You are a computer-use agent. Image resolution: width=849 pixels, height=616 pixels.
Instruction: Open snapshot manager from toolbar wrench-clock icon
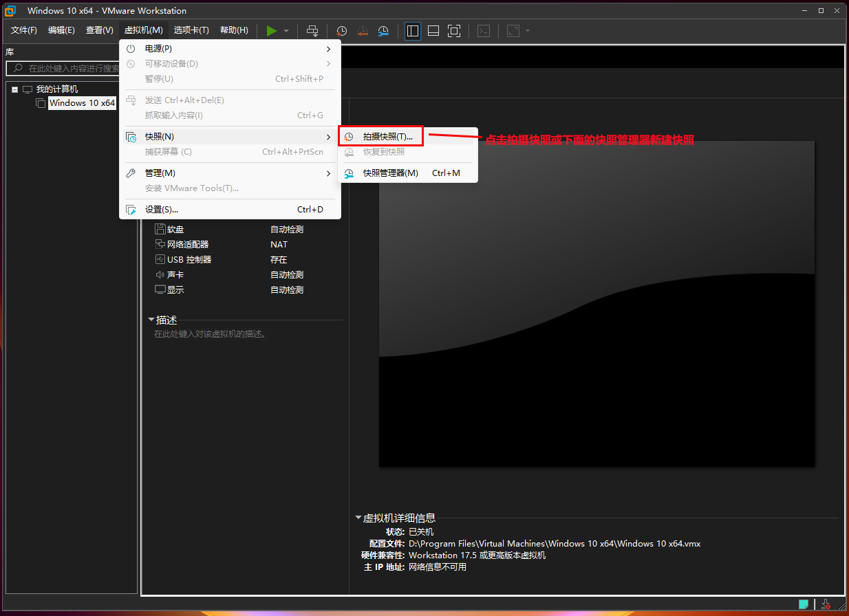[x=383, y=30]
